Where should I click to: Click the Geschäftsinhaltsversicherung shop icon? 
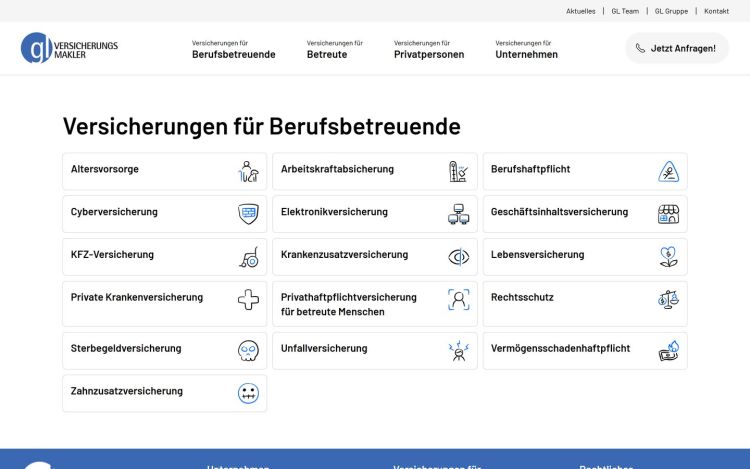pyautogui.click(x=668, y=214)
